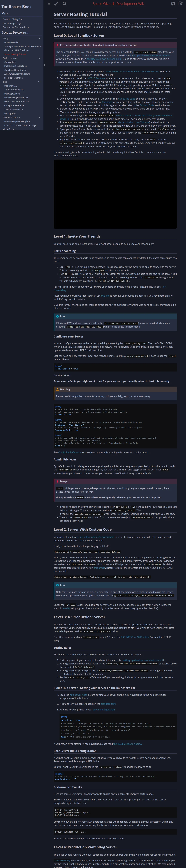The image size is (186, 868).
Task: Open Troubleshooting FAQ in sidebar
Action: tap(14, 90)
